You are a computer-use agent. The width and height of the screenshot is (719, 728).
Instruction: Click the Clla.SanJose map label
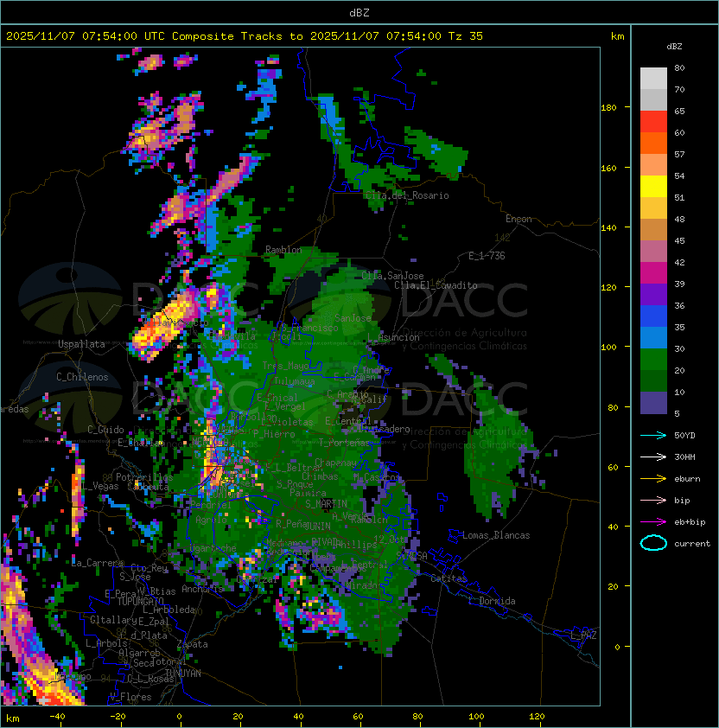(392, 275)
